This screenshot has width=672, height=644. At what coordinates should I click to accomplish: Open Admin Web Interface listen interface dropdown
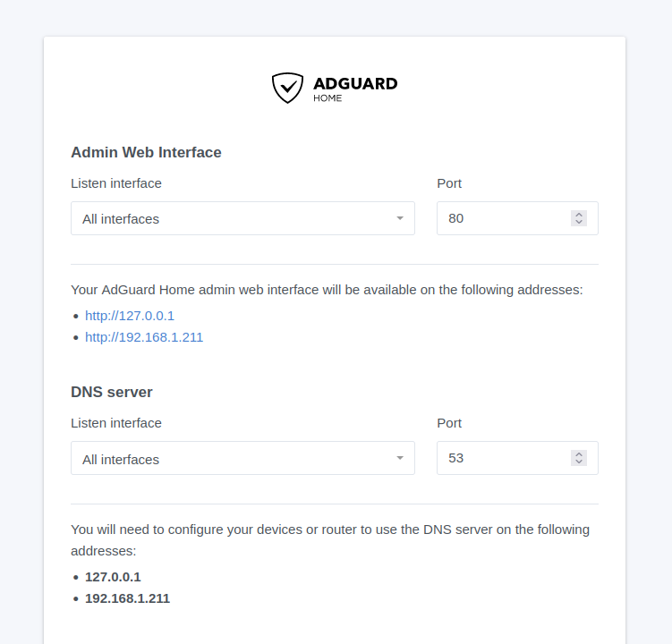coord(233,218)
